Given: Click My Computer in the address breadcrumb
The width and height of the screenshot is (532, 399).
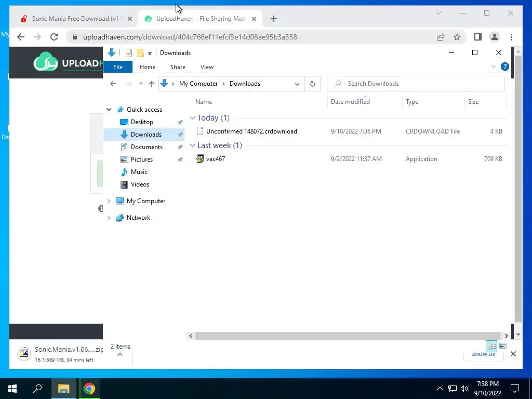Looking at the screenshot, I should [198, 84].
